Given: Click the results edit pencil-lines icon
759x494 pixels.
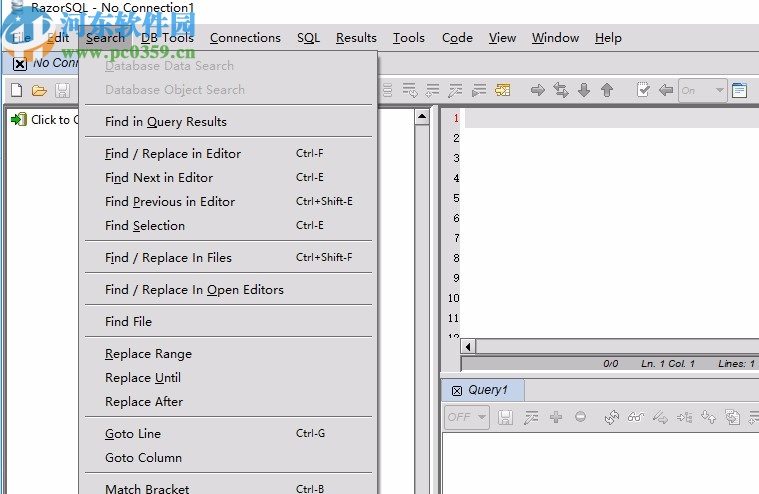Looking at the screenshot, I should tap(531, 417).
